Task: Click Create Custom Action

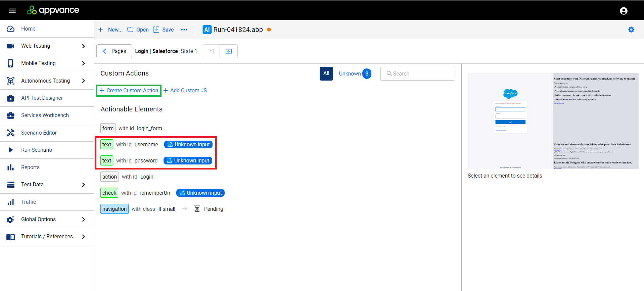Action: [x=129, y=91]
